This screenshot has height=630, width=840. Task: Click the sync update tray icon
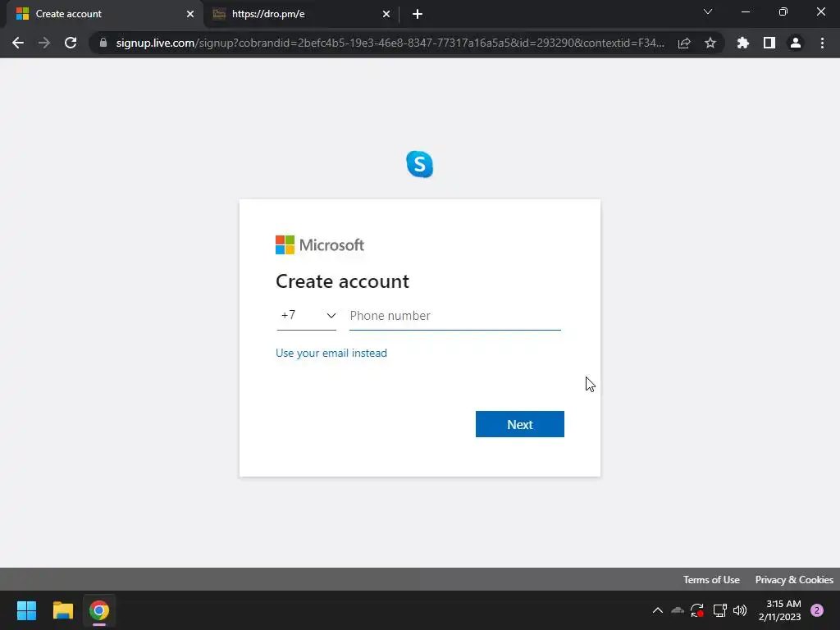click(x=697, y=610)
